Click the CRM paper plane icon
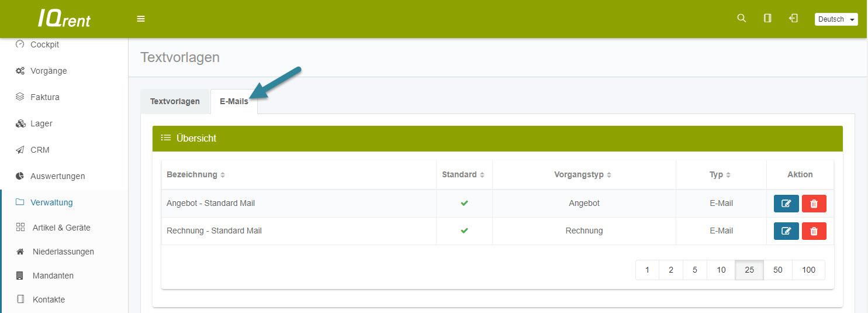Image resolution: width=868 pixels, height=313 pixels. [x=20, y=150]
